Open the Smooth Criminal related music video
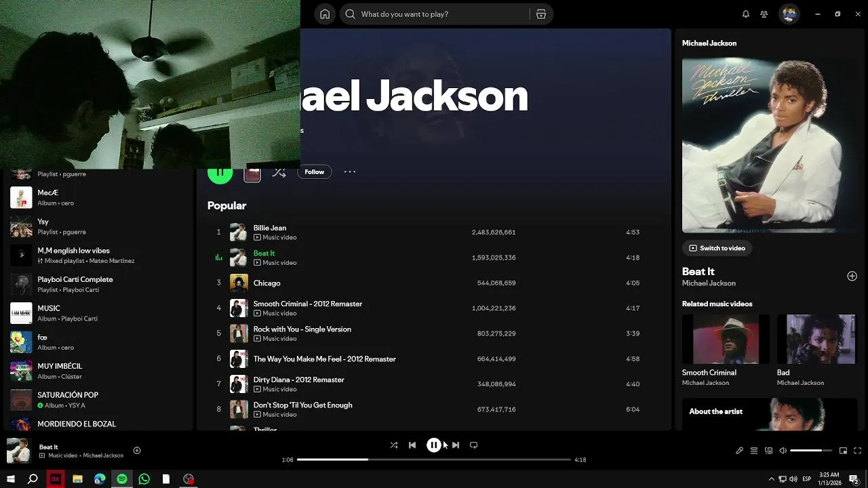The width and height of the screenshot is (868, 488). point(726,350)
